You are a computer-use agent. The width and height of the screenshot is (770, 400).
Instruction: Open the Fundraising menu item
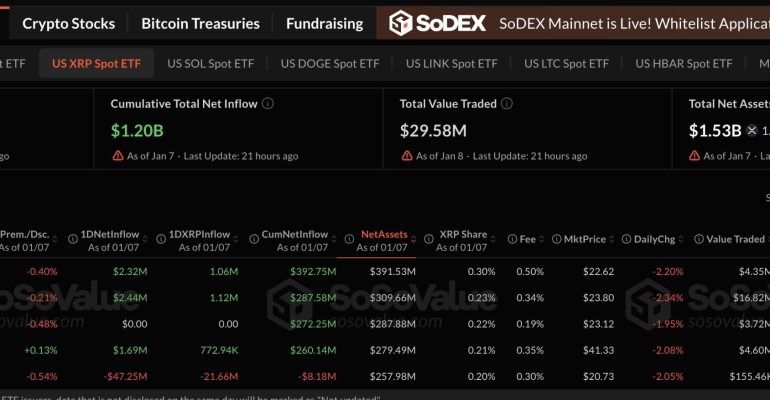[324, 23]
